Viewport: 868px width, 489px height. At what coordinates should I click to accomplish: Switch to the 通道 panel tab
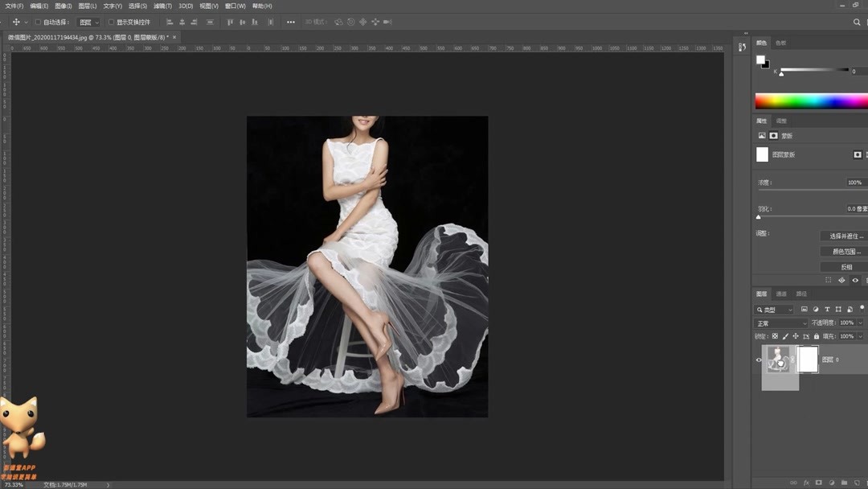(781, 294)
